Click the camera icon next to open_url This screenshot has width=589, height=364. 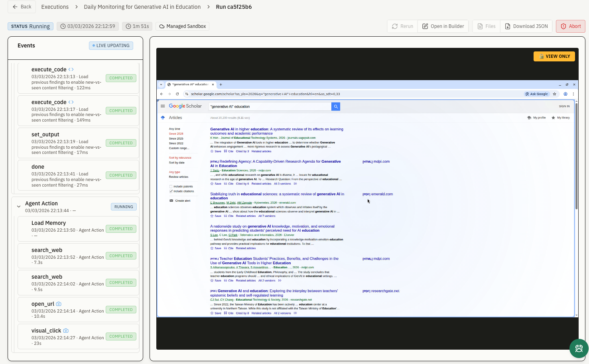(x=59, y=304)
